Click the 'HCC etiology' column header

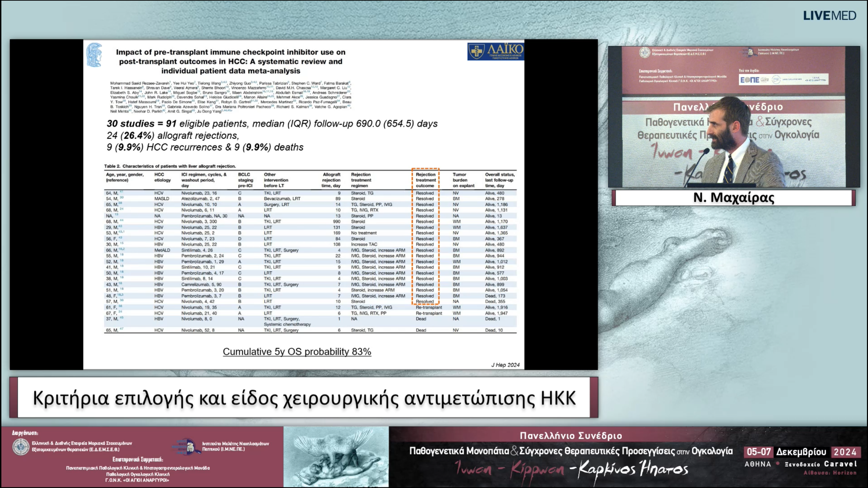(162, 177)
